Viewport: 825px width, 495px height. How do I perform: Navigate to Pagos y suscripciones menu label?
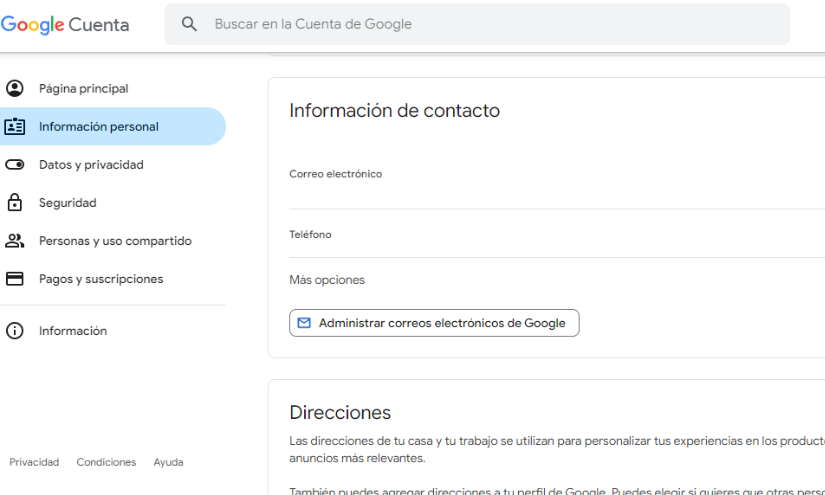pyautogui.click(x=100, y=279)
